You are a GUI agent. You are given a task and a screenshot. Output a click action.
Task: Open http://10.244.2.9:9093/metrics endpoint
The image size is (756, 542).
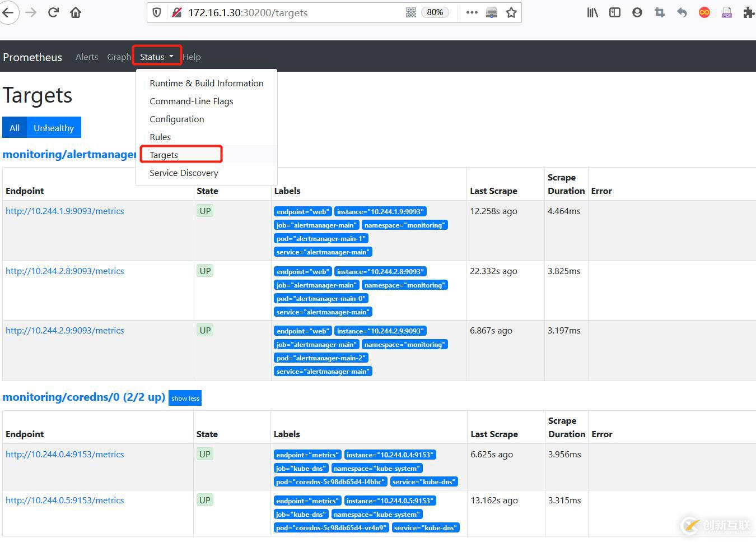point(65,331)
